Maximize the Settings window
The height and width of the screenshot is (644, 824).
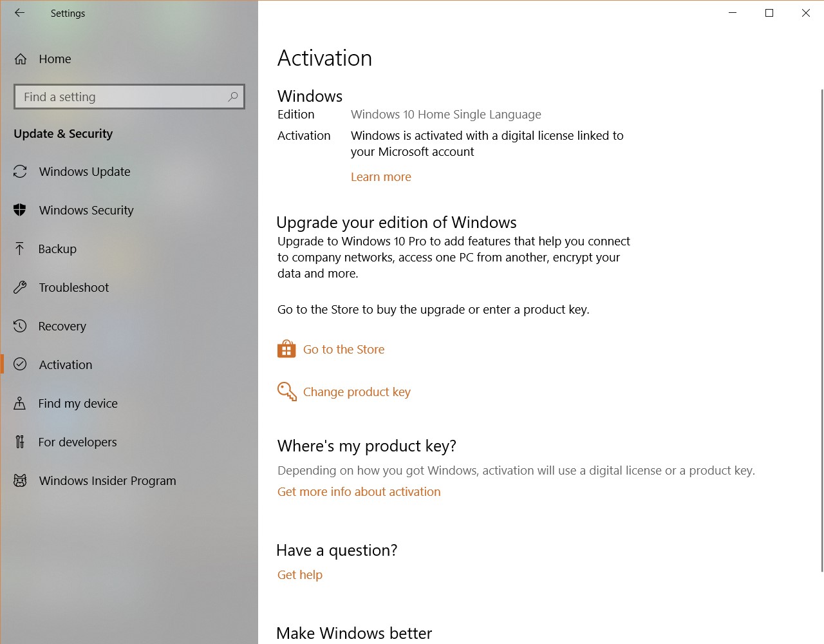[769, 13]
